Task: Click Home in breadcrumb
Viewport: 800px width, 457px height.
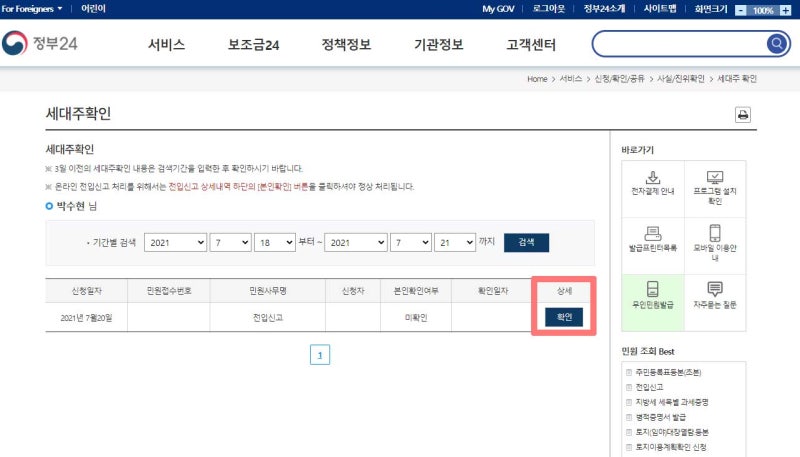Action: 537,79
